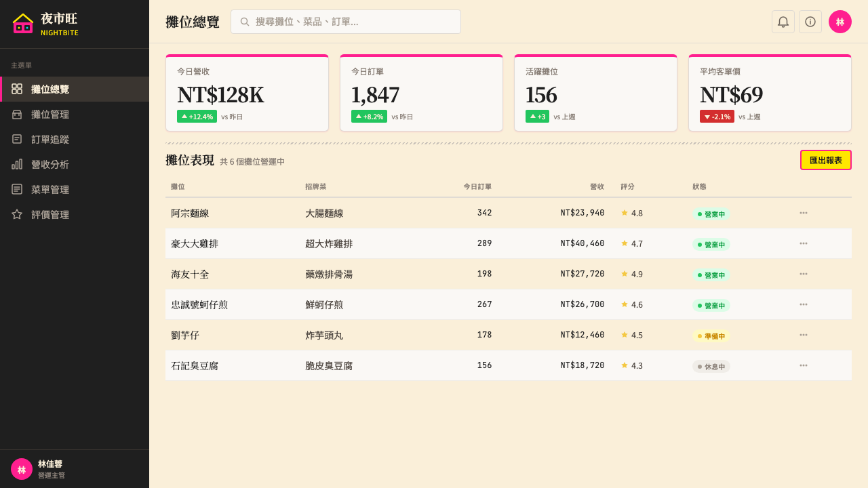
Task: Click the 今日訂單 column header
Action: 478,186
